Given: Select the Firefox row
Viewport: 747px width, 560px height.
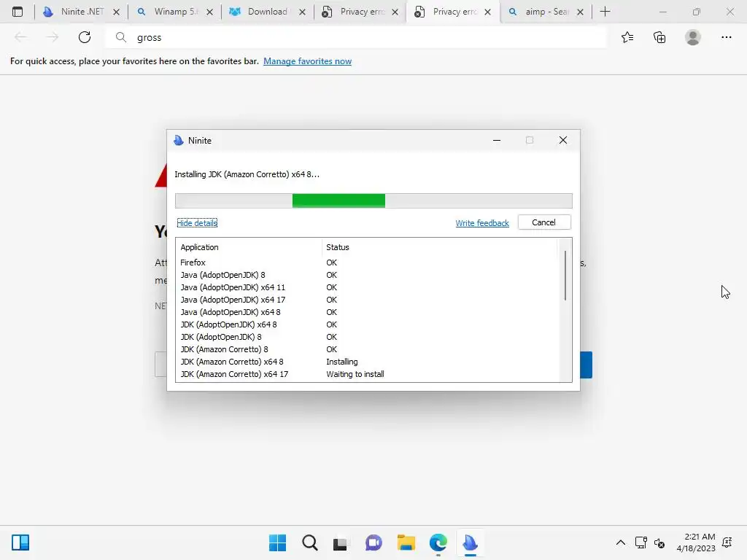Looking at the screenshot, I should click(x=367, y=262).
